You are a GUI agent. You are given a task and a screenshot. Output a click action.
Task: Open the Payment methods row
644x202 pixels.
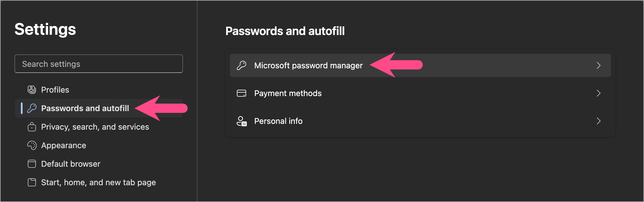pyautogui.click(x=288, y=93)
